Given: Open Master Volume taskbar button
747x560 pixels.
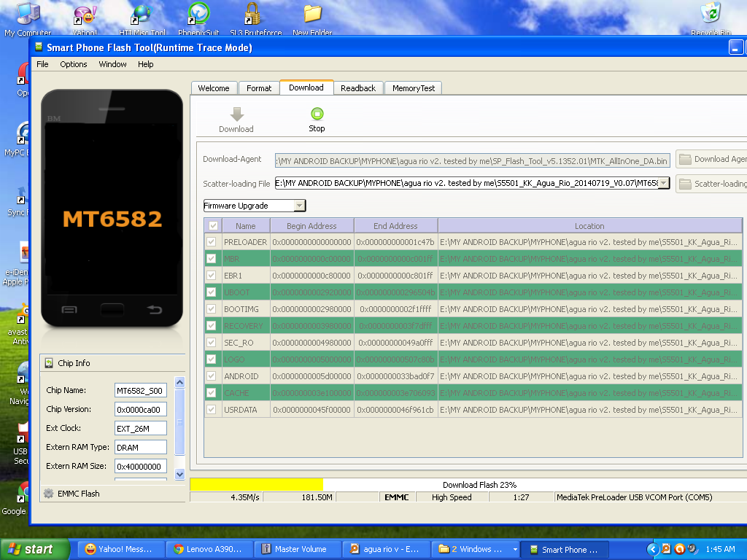Looking at the screenshot, I should coord(300,549).
